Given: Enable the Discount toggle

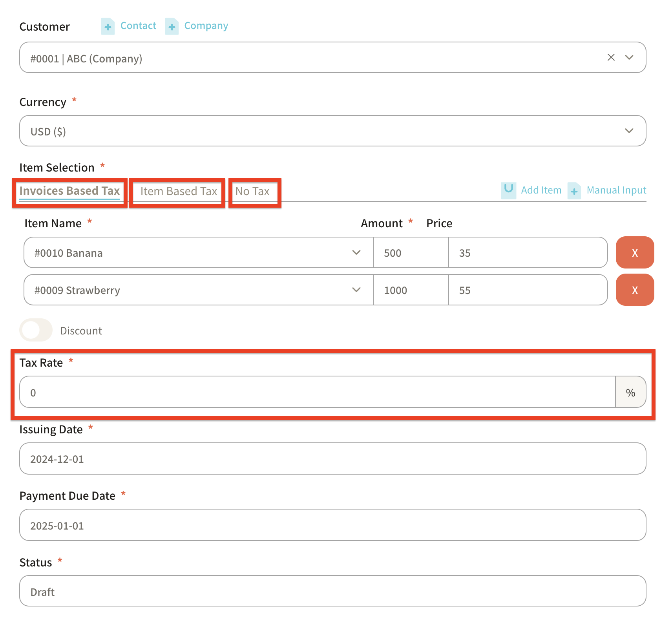Looking at the screenshot, I should pos(36,330).
